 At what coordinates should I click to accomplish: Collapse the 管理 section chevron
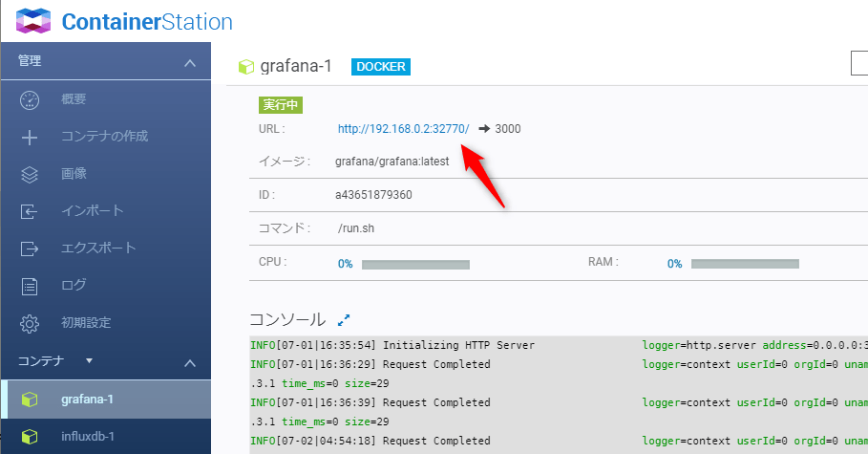pos(190,63)
